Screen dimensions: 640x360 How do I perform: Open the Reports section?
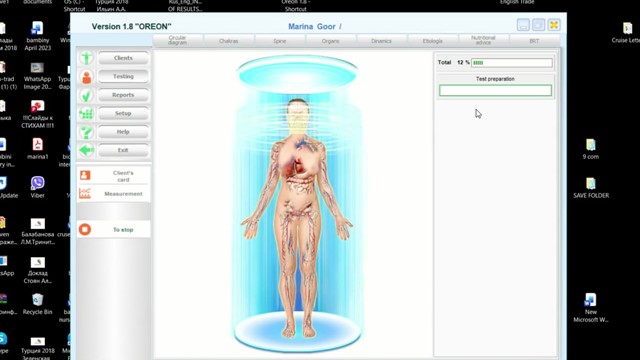(x=123, y=95)
